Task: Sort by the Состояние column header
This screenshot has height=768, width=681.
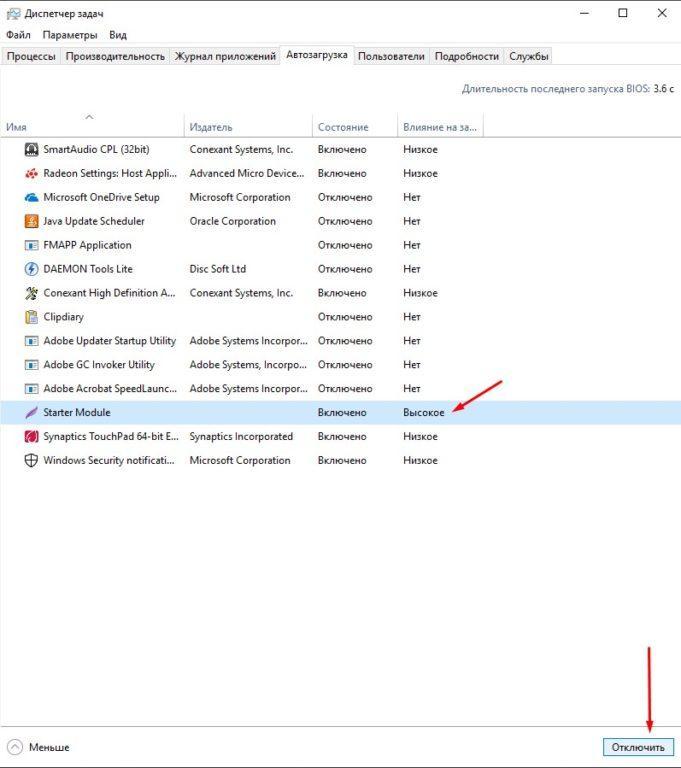Action: click(355, 127)
